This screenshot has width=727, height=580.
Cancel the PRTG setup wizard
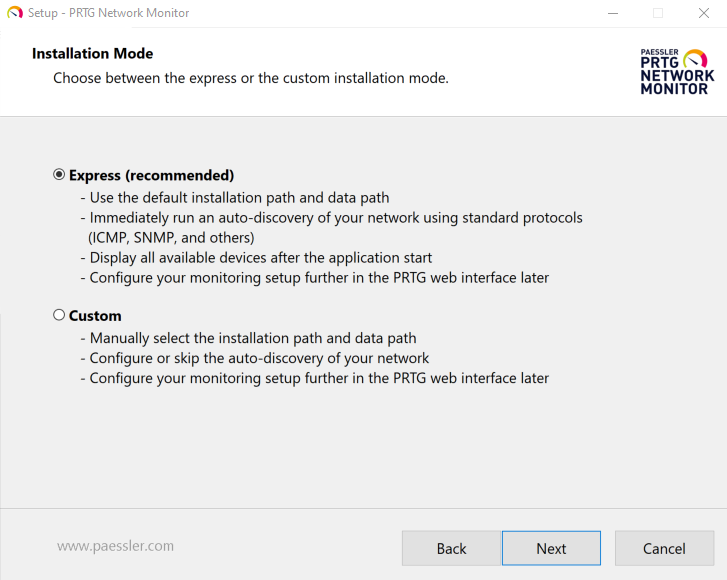(664, 548)
